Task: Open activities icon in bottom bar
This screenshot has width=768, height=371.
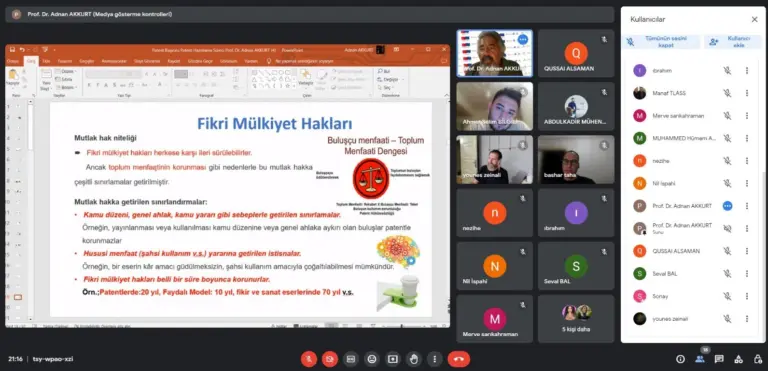Action: click(x=738, y=359)
